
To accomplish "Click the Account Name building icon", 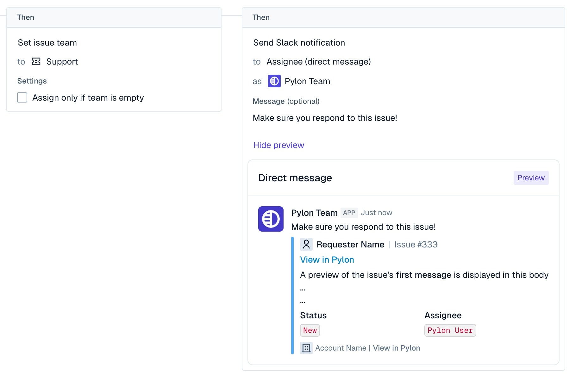I will pyautogui.click(x=306, y=348).
